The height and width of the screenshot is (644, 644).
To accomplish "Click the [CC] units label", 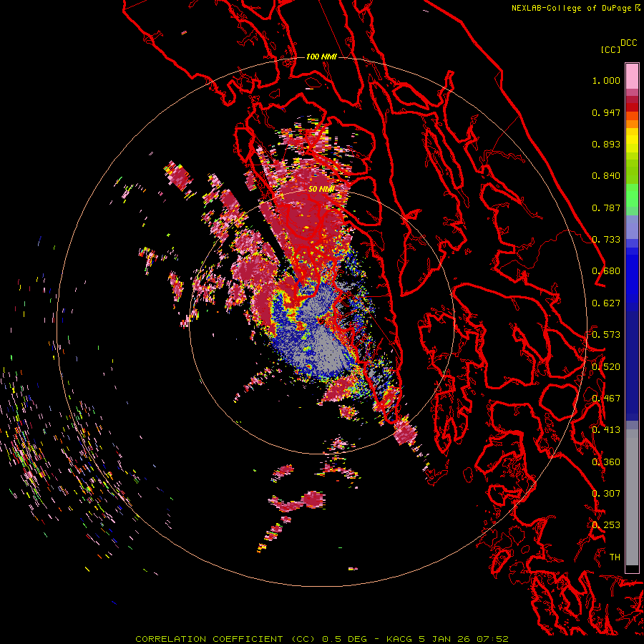I will [x=610, y=49].
